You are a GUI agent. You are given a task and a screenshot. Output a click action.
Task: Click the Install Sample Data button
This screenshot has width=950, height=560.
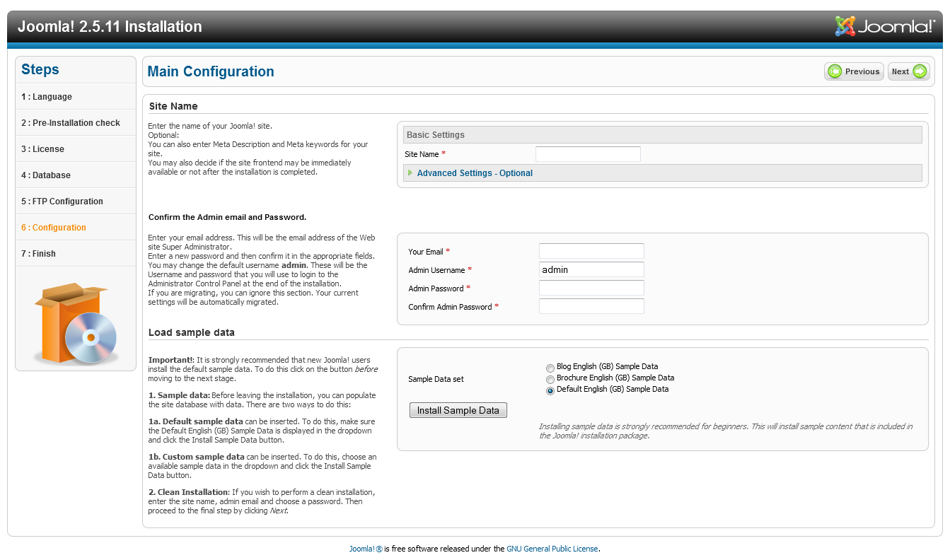[x=458, y=410]
